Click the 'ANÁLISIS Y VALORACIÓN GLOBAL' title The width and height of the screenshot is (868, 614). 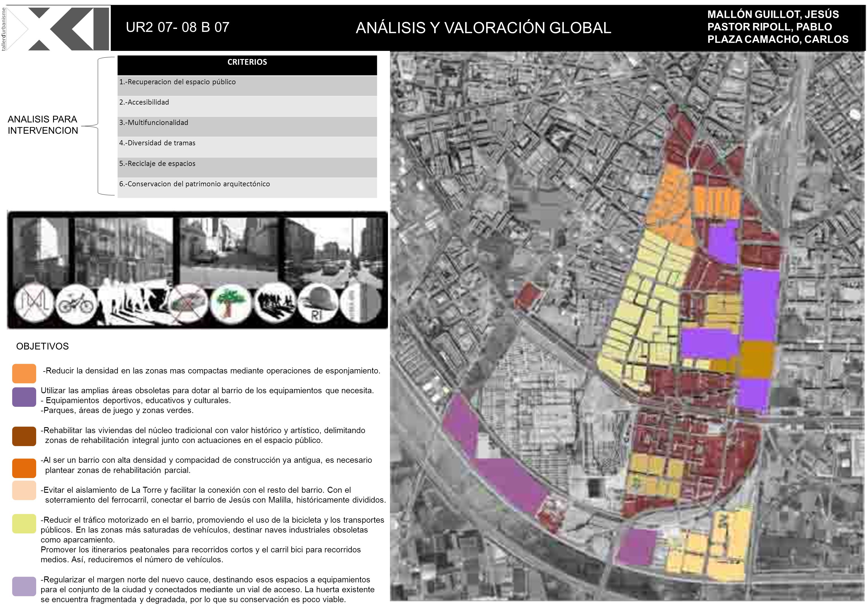pos(483,28)
